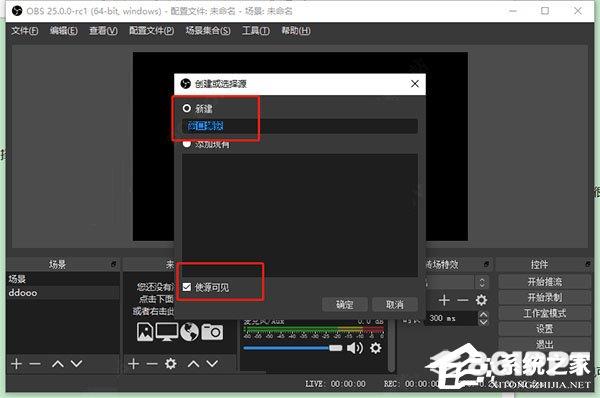Viewport: 600px width, 398px height.
Task: Increase the 300 ms transition duration
Action: (484, 315)
